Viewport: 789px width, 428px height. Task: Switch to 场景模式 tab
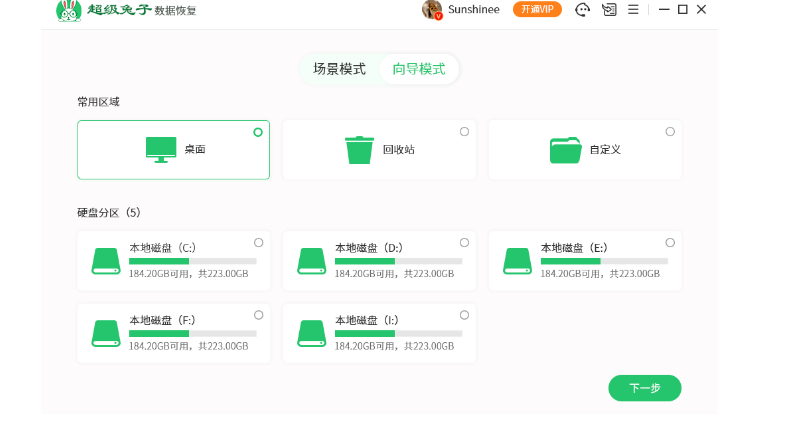(339, 69)
